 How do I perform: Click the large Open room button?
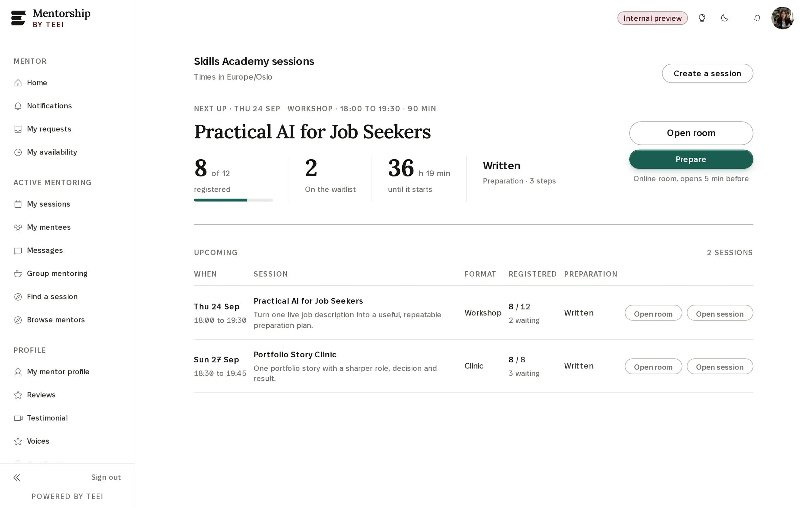[x=691, y=133]
